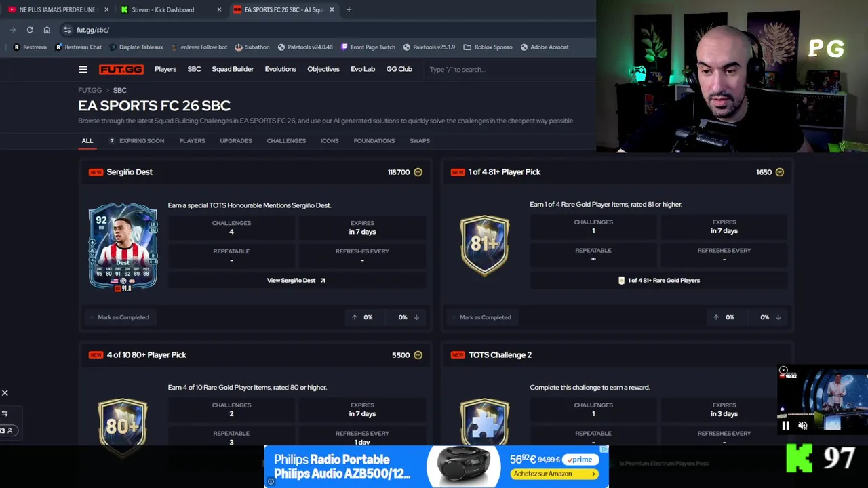Go to the browser home page icon
Viewport: 868px width, 488px height.
pos(47,30)
